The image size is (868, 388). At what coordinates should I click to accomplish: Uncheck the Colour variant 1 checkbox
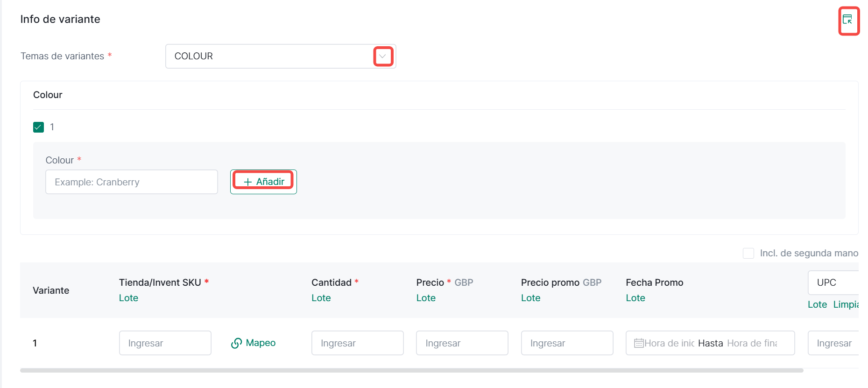pos(38,127)
